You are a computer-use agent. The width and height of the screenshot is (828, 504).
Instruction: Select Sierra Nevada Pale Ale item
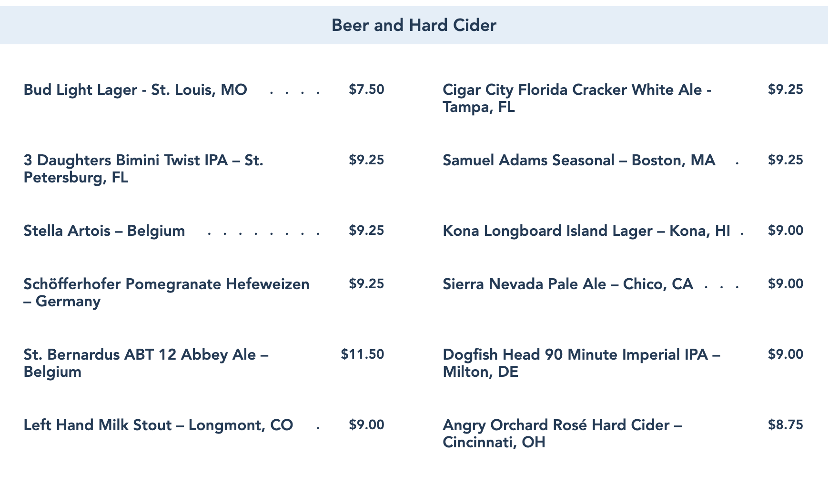[x=568, y=284]
